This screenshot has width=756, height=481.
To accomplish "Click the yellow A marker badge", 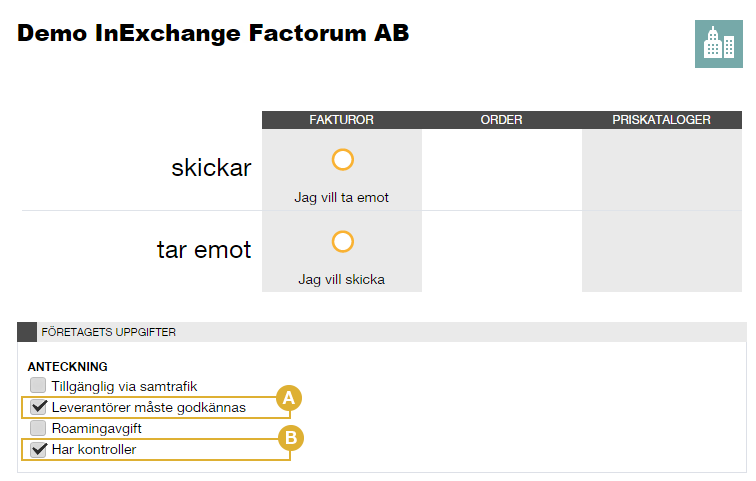I will [289, 398].
